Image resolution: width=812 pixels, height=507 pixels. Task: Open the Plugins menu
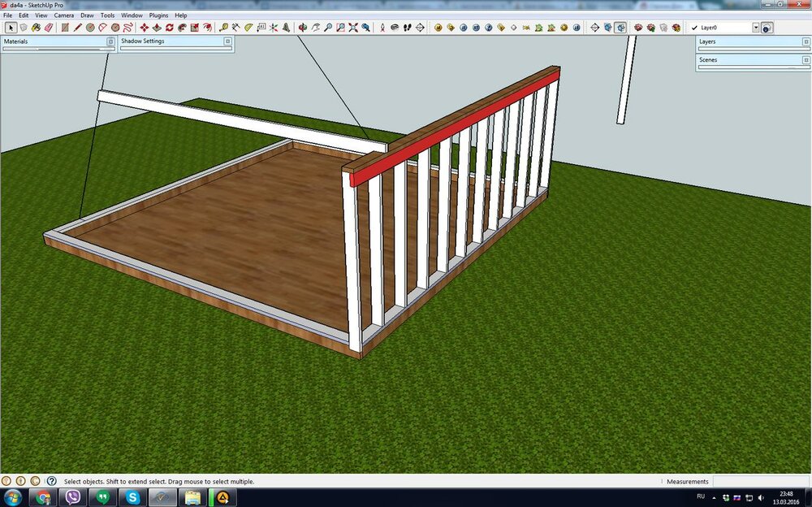[158, 15]
